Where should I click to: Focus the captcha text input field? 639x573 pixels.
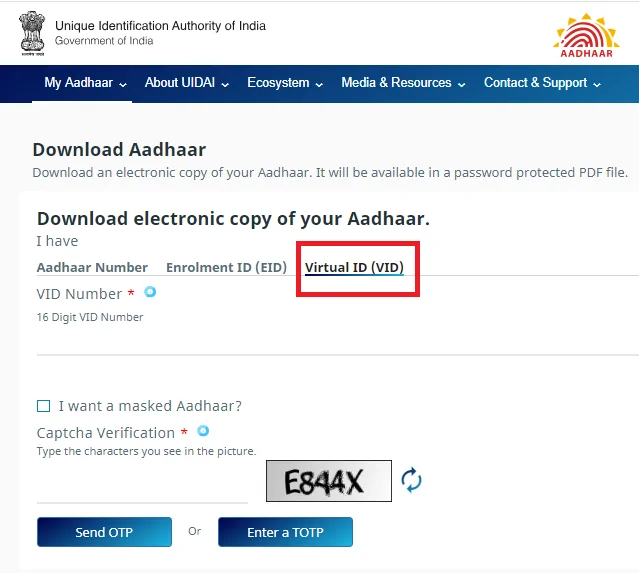142,487
